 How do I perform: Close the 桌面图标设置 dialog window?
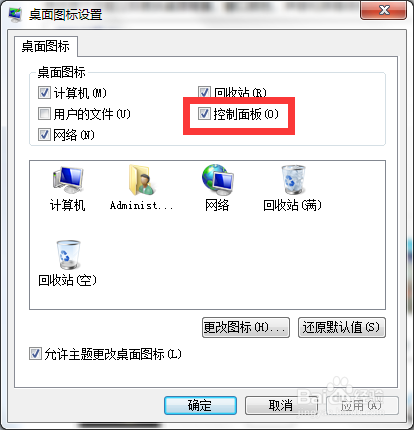(x=384, y=10)
